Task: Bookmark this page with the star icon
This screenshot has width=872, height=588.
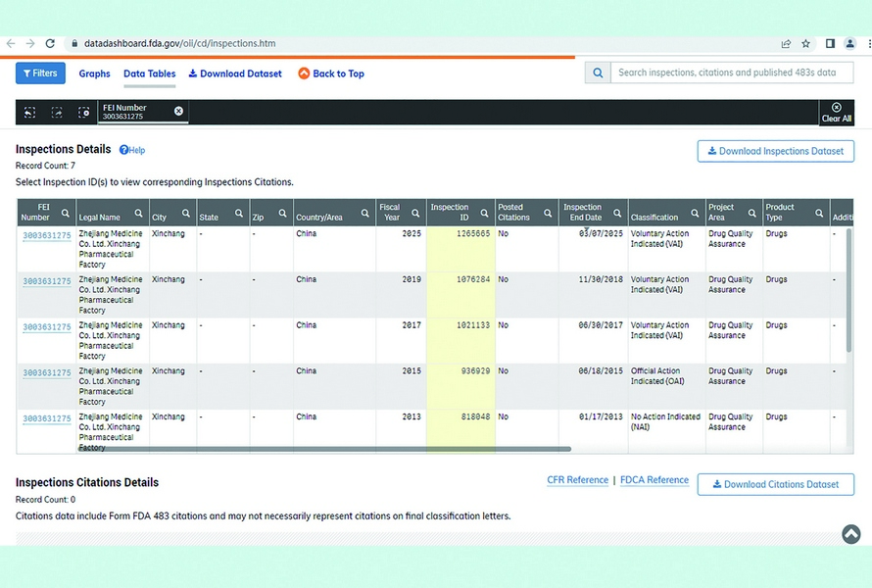Action: (806, 44)
